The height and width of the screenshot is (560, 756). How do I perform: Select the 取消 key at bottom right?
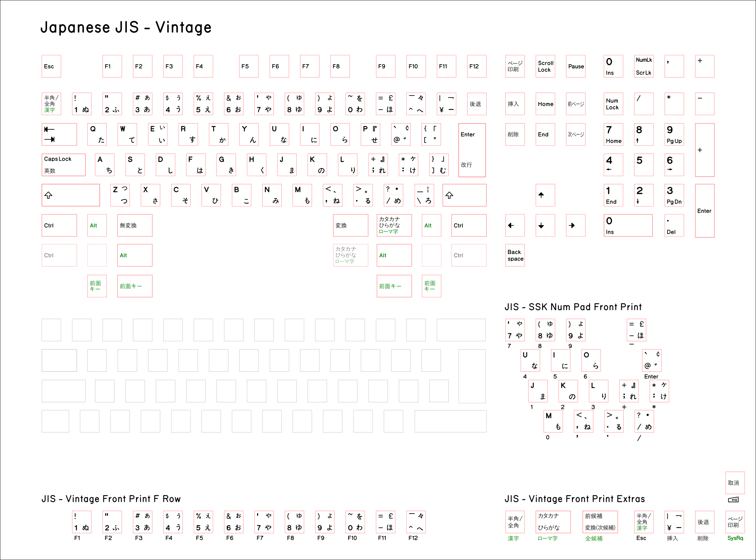coord(735,483)
